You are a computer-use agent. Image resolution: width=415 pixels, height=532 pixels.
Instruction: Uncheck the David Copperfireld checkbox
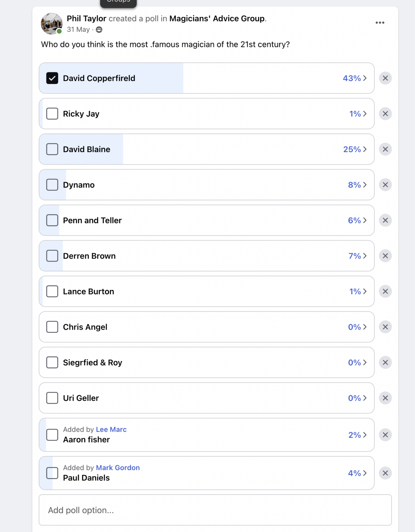point(52,78)
